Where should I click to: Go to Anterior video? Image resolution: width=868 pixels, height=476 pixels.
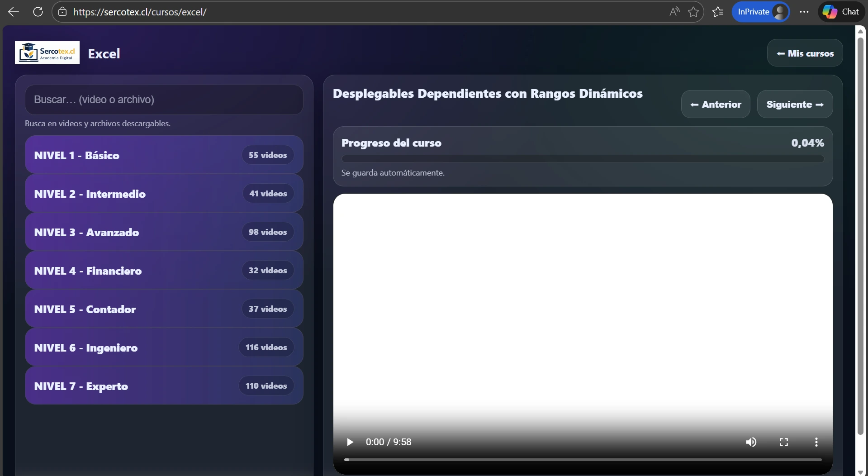point(715,105)
